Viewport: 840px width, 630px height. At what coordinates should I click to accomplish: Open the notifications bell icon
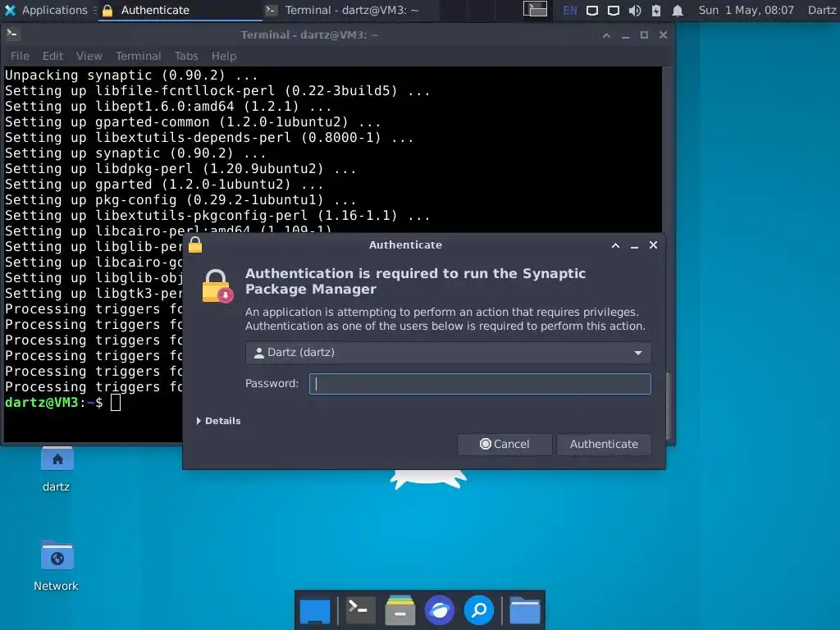tap(677, 10)
